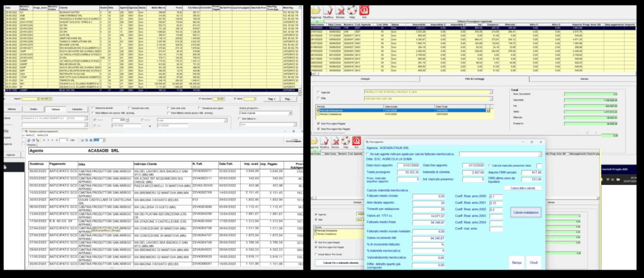Click Elimina icon in Fatture Provvigioni window
This screenshot has width=644, height=278.
tap(340, 10)
